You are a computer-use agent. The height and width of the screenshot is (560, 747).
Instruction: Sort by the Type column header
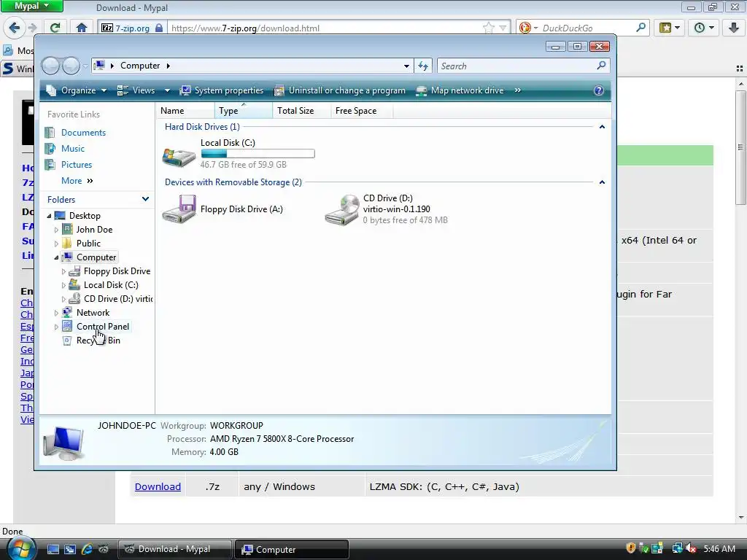pos(244,111)
